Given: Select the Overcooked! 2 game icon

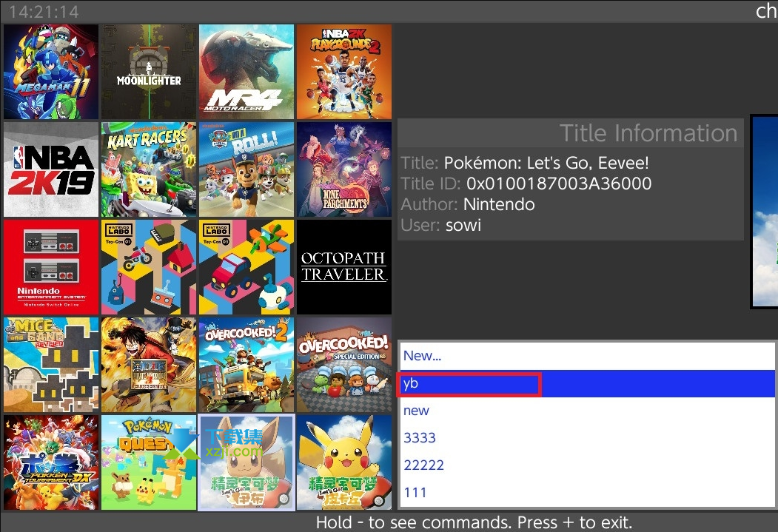Looking at the screenshot, I should click(246, 365).
